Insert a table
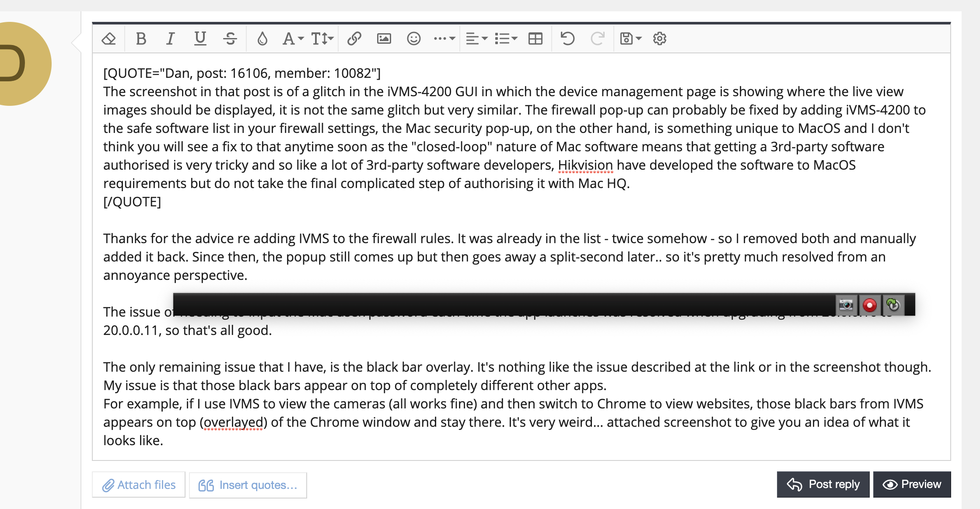The image size is (980, 509). (535, 39)
